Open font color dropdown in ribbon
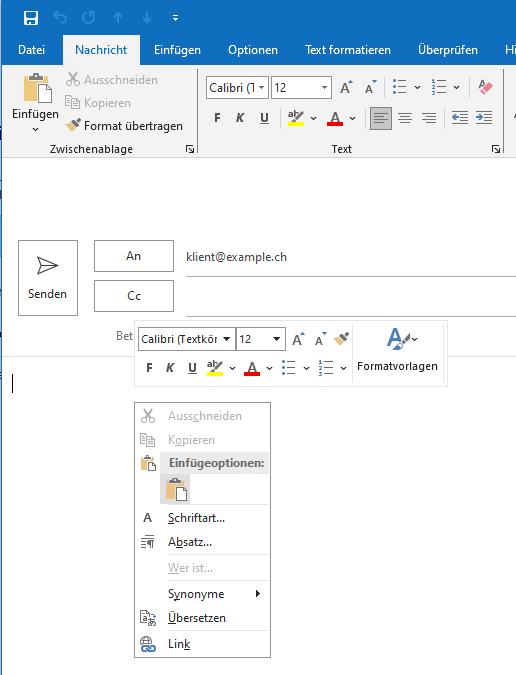This screenshot has height=675, width=516. click(x=352, y=118)
